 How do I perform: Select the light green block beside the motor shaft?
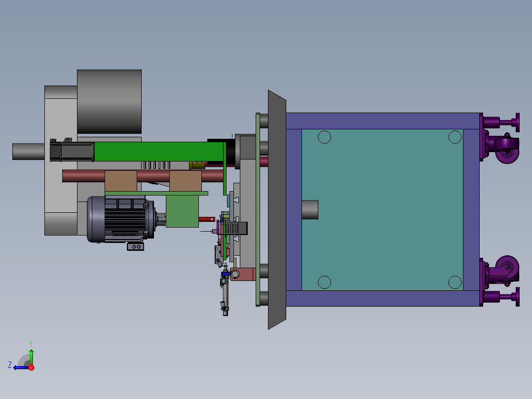click(x=182, y=211)
